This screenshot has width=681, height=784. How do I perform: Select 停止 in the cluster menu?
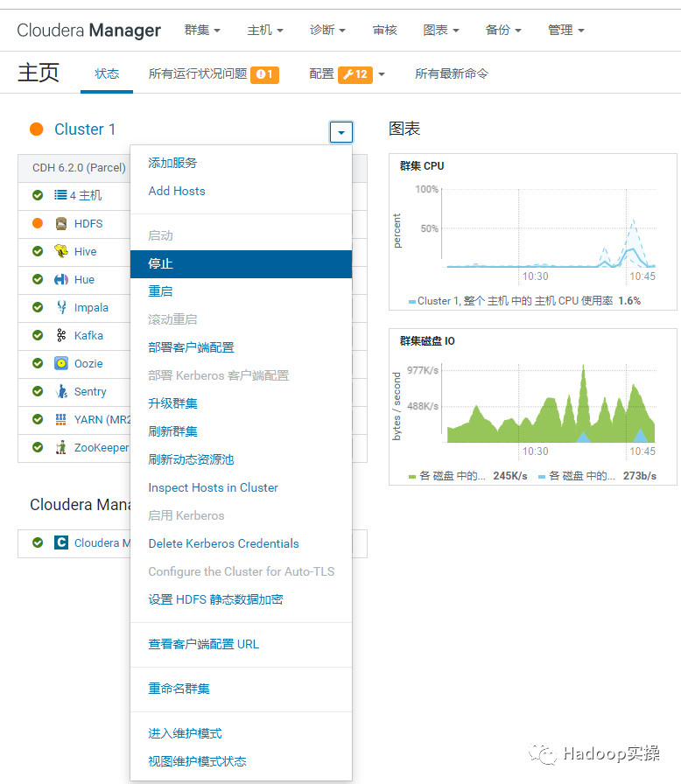[x=241, y=264]
